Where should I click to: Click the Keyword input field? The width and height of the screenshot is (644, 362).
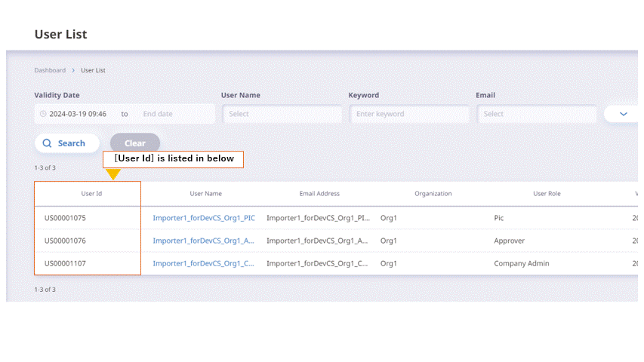click(x=409, y=114)
